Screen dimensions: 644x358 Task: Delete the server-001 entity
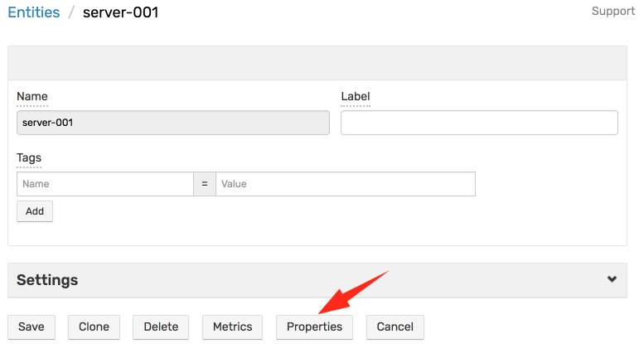[x=161, y=327]
